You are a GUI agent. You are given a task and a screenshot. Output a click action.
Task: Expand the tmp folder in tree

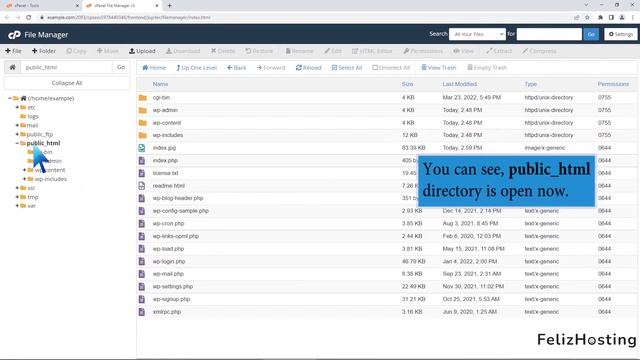17,197
